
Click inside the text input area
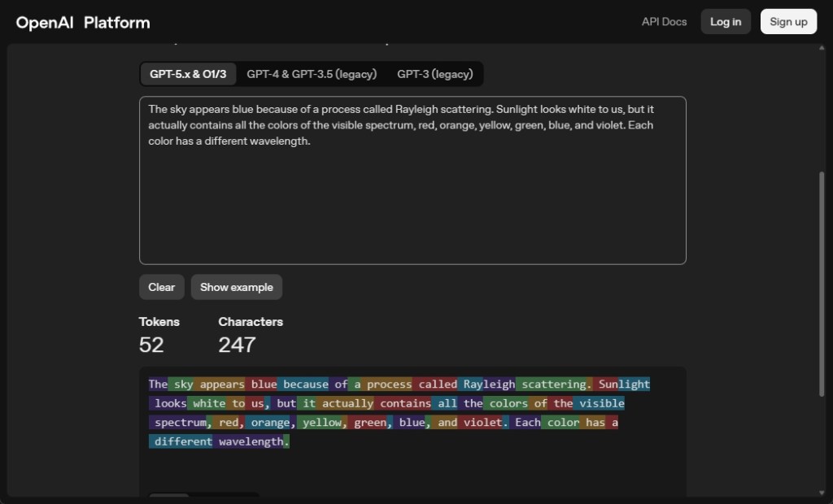tap(412, 179)
